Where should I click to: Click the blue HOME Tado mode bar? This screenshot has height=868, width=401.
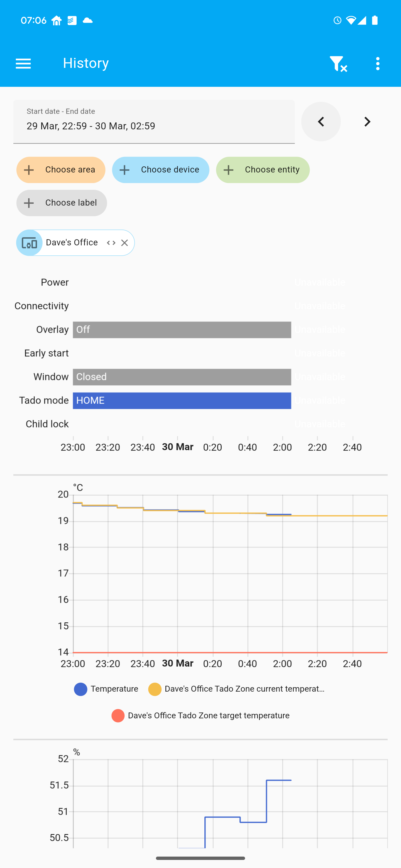pos(182,401)
